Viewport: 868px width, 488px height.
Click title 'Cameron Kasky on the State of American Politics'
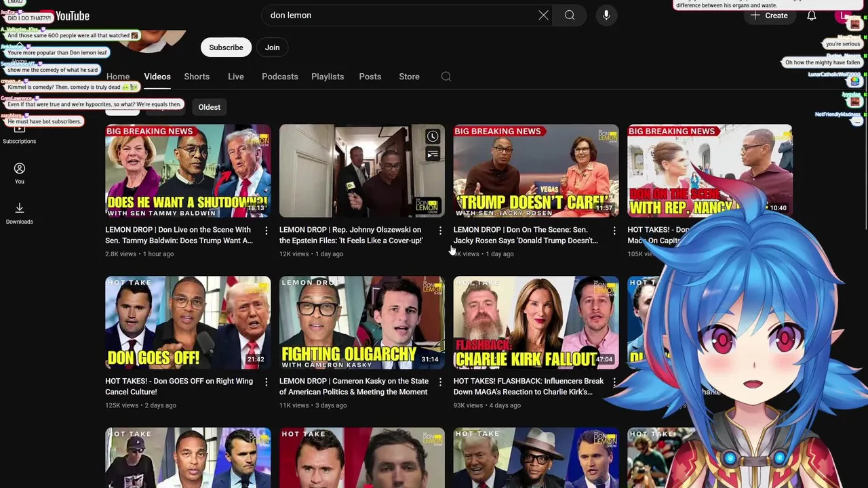[x=354, y=386]
